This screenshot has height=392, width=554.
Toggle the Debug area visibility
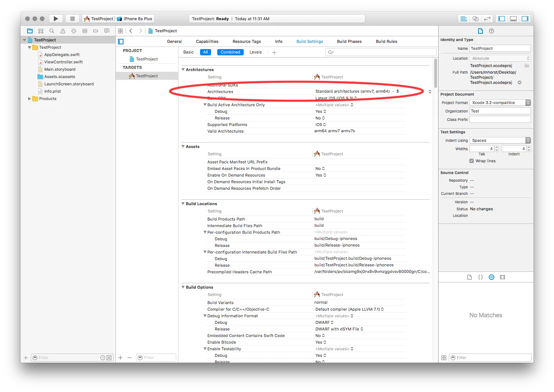(513, 19)
